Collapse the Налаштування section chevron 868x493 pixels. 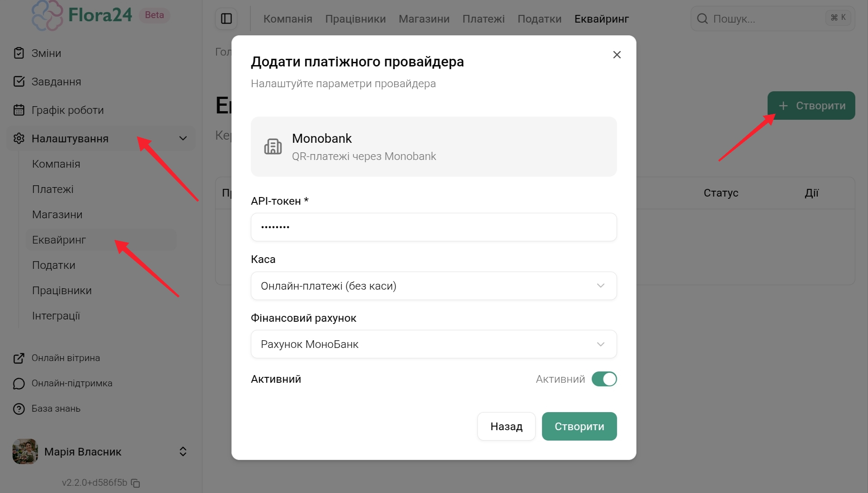[183, 138]
